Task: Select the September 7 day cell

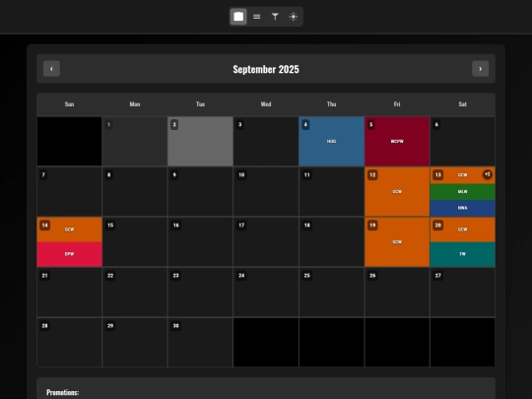Action: point(69,192)
